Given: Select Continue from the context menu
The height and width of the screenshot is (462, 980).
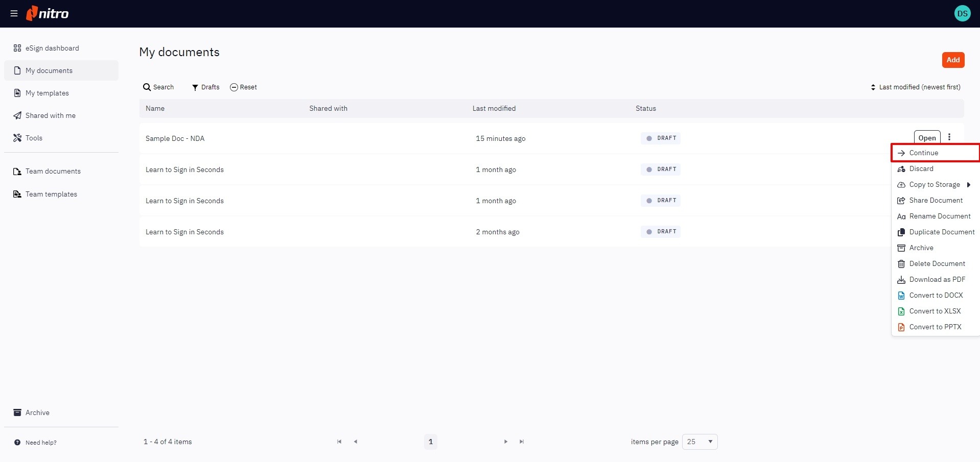Looking at the screenshot, I should (923, 153).
